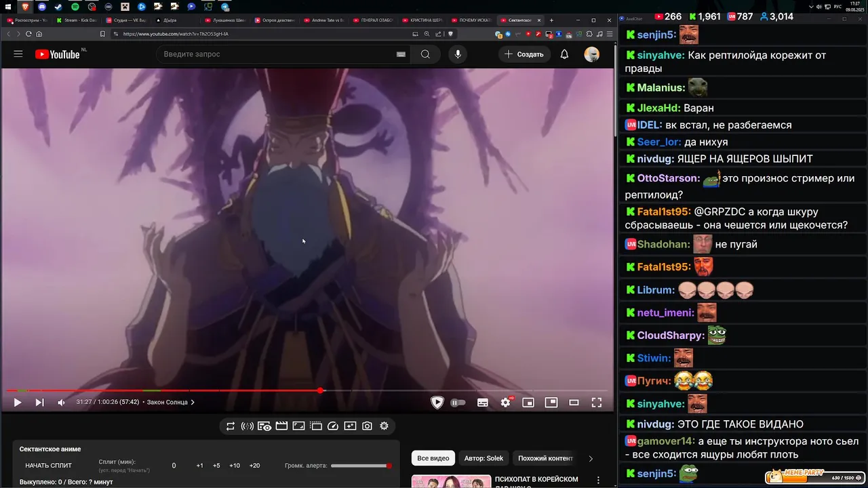
Task: Click username Fatal1st95 mentioning @GRPZDC in chat
Action: (664, 211)
